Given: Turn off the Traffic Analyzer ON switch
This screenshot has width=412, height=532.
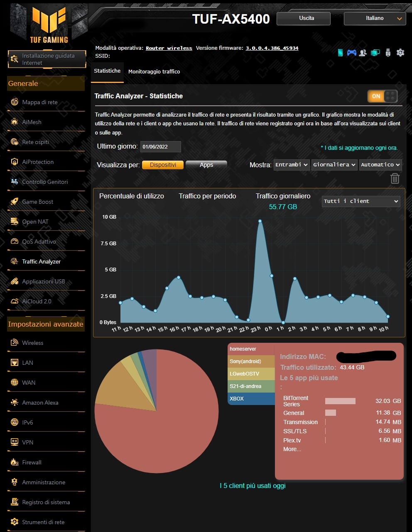Looking at the screenshot, I should (x=383, y=96).
